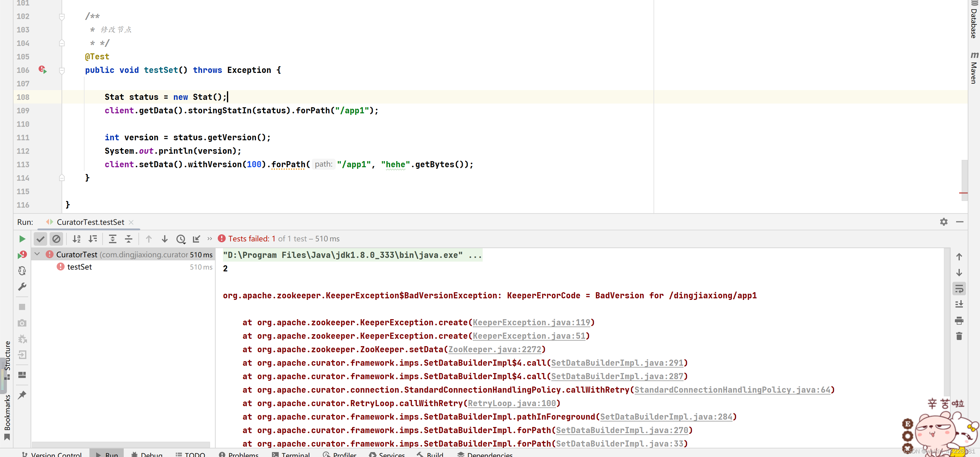
Task: Close the CuratorTest.testSet run tab
Action: [131, 222]
